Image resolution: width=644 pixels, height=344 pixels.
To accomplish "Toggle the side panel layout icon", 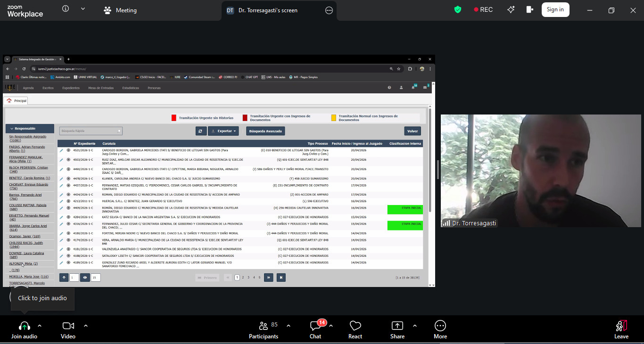I will click(x=529, y=9).
